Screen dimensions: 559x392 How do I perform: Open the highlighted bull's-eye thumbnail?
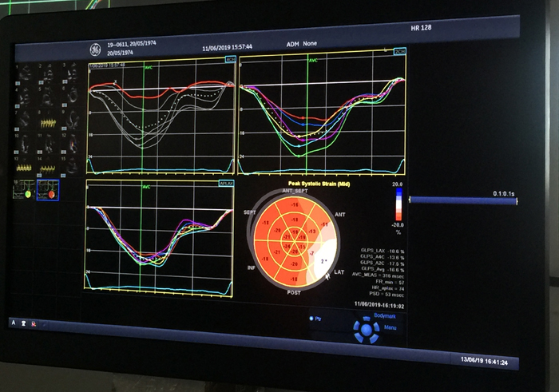(48, 190)
